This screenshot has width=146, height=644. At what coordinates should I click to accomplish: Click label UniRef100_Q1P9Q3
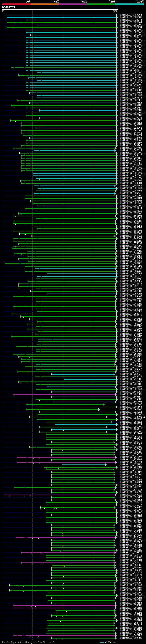pos(131,379)
